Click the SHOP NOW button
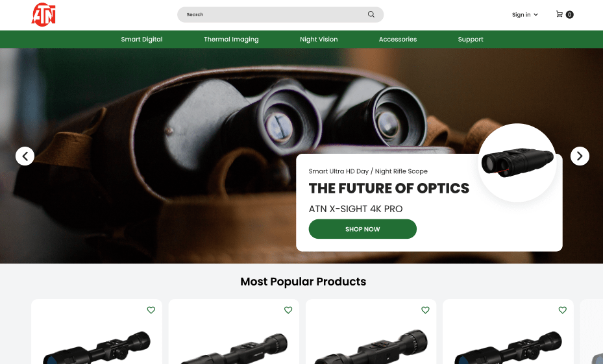 [363, 229]
